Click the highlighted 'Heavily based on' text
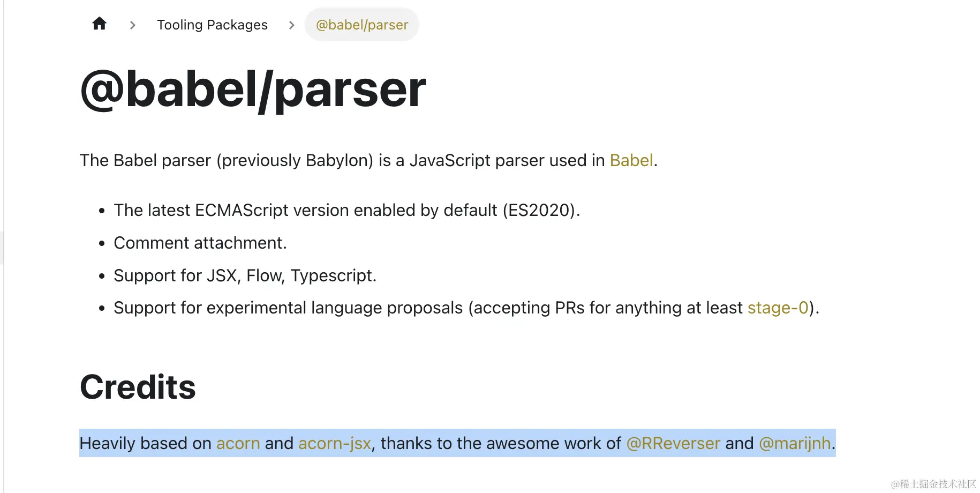980x493 pixels. pyautogui.click(x=145, y=443)
